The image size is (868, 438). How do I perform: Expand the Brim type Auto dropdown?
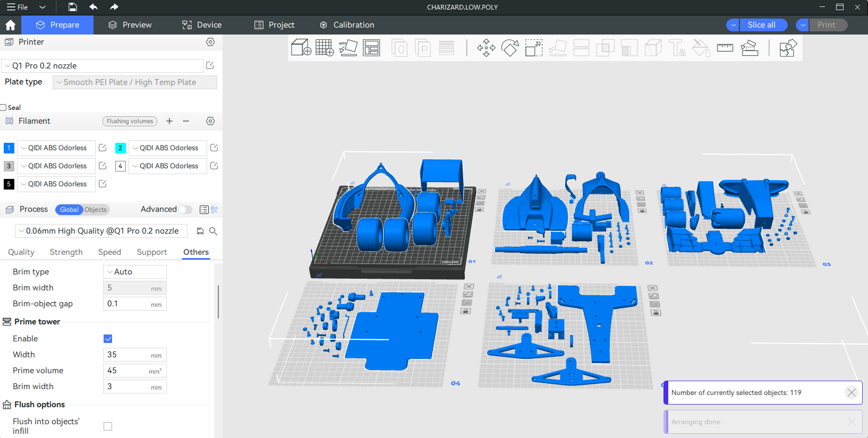pyautogui.click(x=135, y=272)
